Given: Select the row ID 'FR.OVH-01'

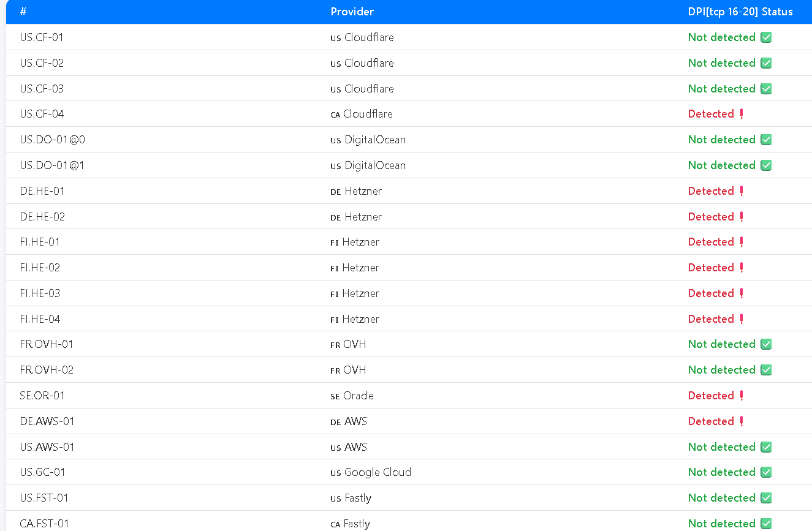Looking at the screenshot, I should pyautogui.click(x=47, y=344).
